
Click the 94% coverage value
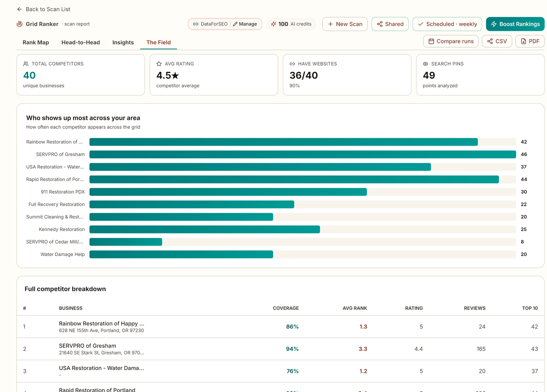tap(292, 349)
